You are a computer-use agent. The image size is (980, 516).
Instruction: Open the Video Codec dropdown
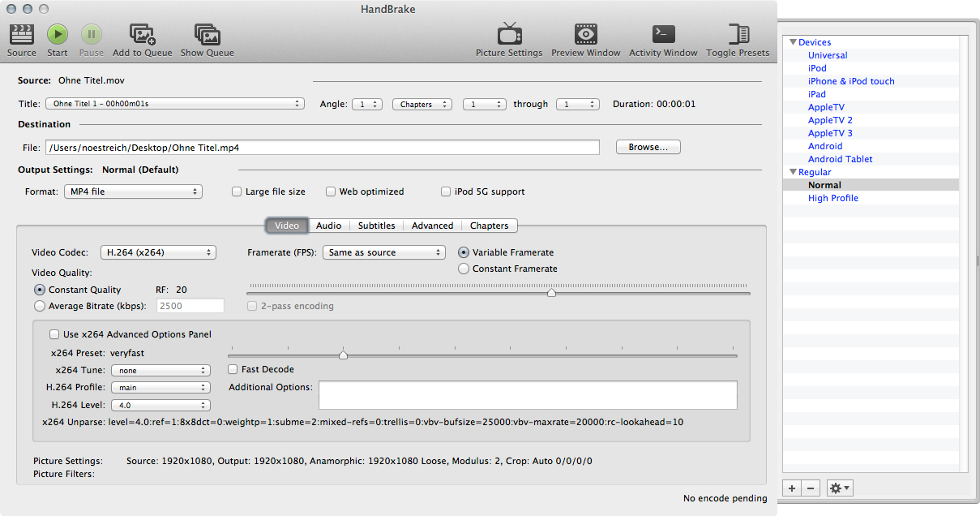tap(158, 252)
